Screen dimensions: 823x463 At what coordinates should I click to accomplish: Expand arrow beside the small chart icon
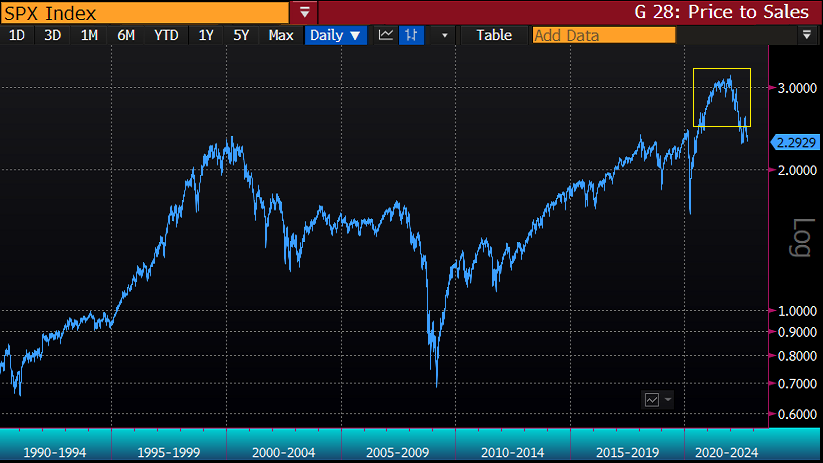pyautogui.click(x=668, y=400)
